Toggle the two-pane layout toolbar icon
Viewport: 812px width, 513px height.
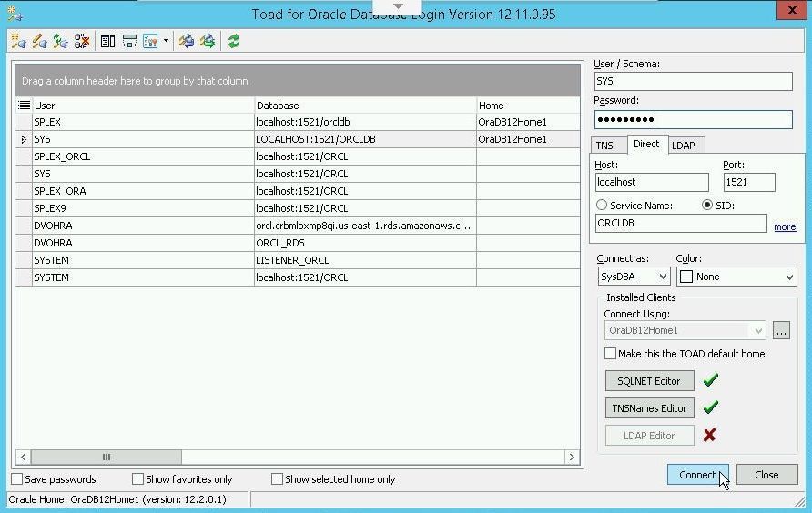(x=107, y=41)
